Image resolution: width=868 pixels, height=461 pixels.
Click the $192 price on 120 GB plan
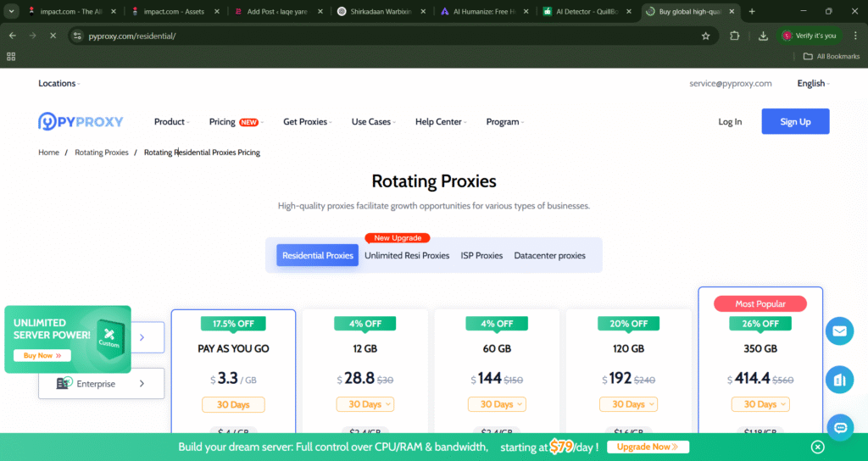tap(617, 378)
